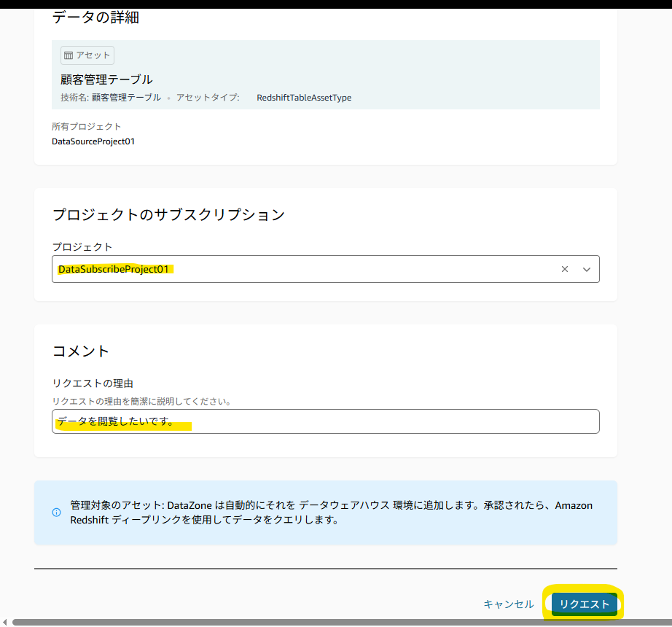The image size is (672, 627).
Task: Click the RedshiftTableAssetType asset type value
Action: 304,97
